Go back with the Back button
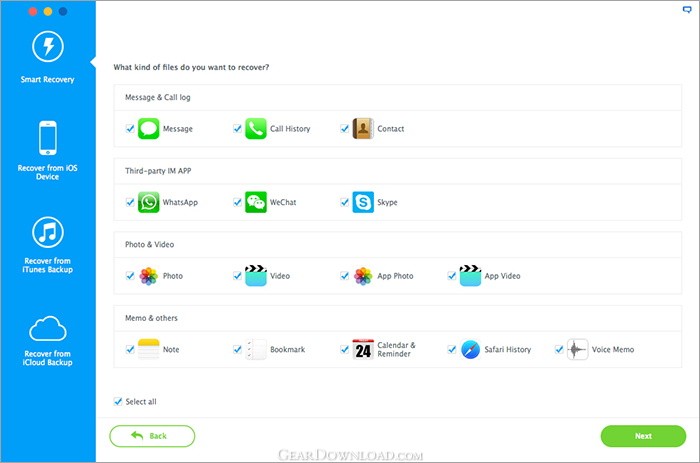 152,436
